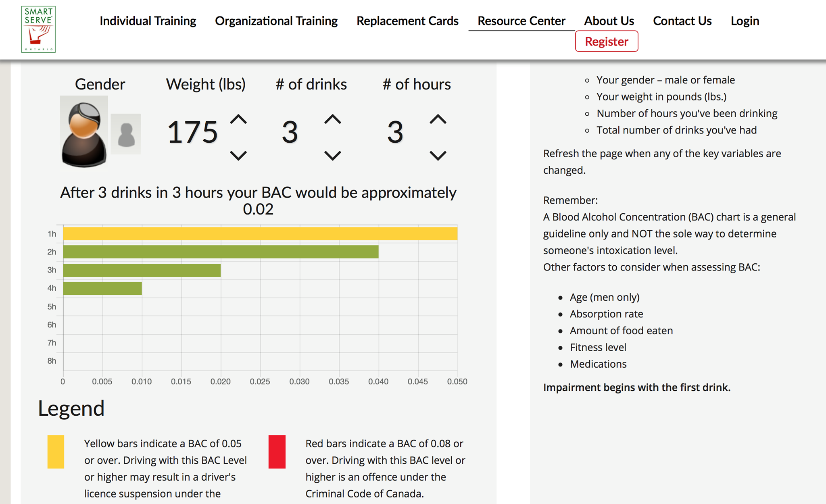Screen dimensions: 826x504
Task: Open Organizational Training menu
Action: [276, 21]
